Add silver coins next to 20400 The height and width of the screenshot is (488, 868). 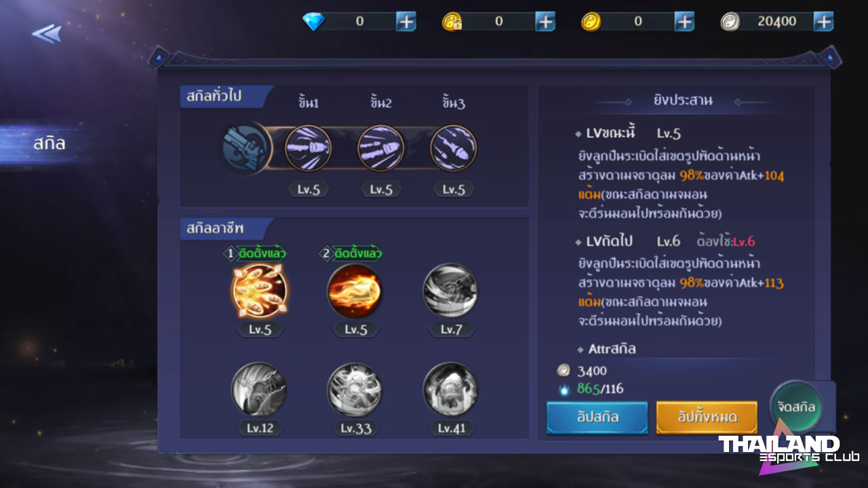click(823, 22)
